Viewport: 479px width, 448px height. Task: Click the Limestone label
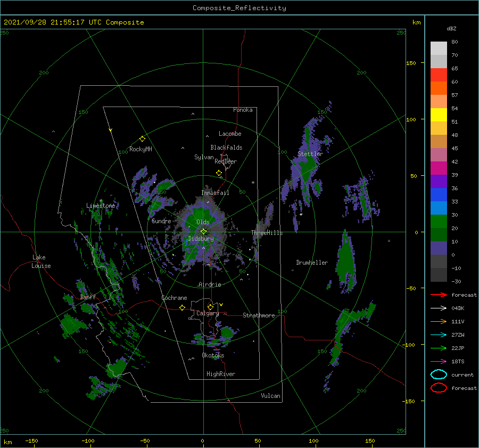click(101, 206)
